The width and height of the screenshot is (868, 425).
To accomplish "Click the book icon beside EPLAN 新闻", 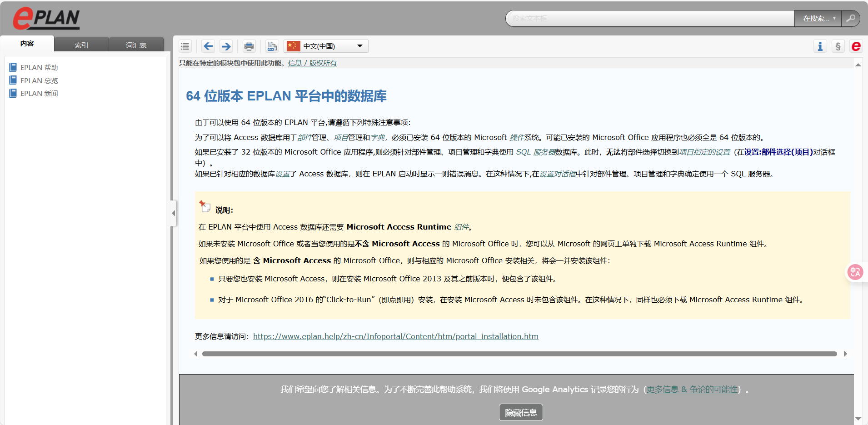I will point(13,93).
